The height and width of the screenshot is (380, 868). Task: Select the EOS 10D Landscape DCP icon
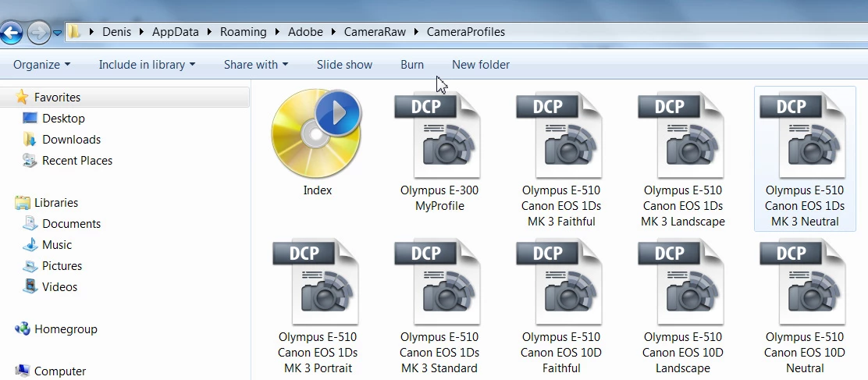681,282
